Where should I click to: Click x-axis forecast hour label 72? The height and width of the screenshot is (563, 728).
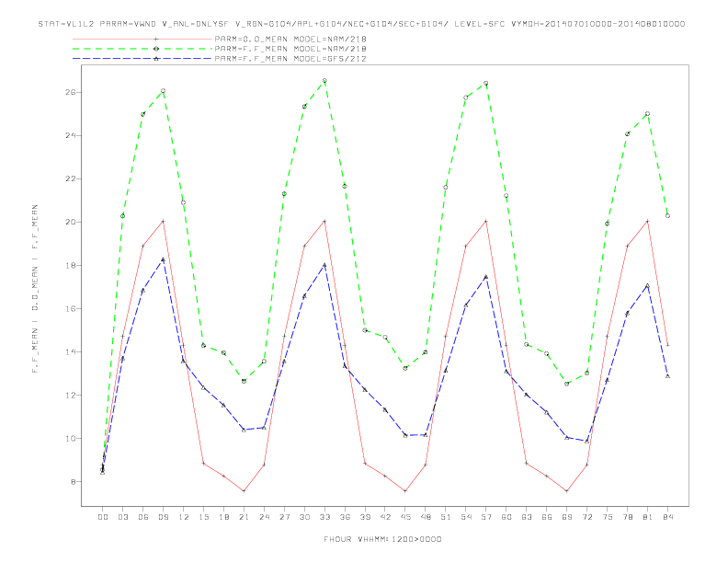click(x=586, y=517)
